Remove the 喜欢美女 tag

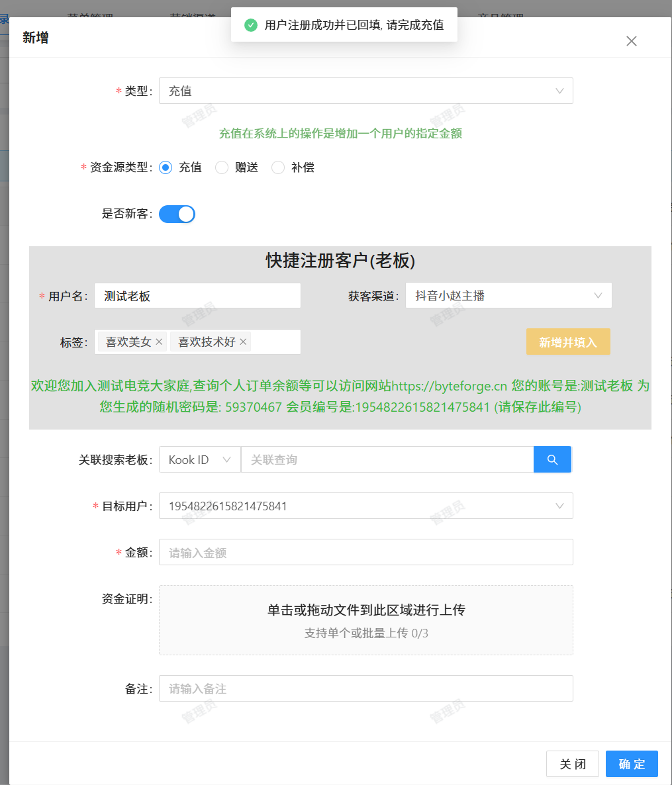[160, 342]
